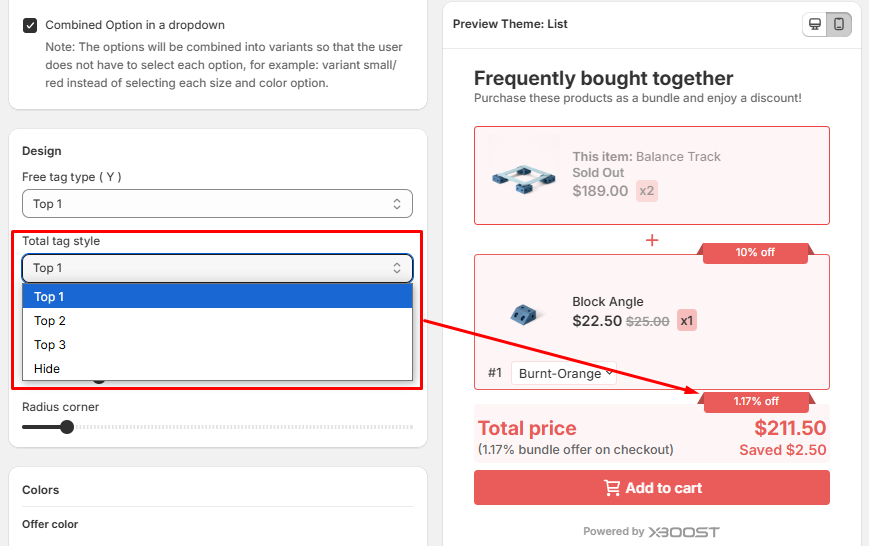Viewport: 869px width, 546px height.
Task: Open the Free tag type dropdown
Action: click(x=217, y=204)
